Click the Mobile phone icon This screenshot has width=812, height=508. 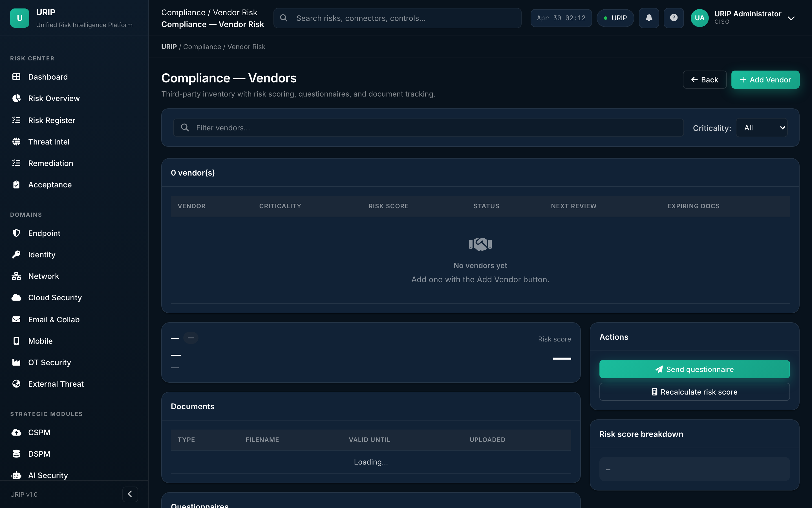tap(16, 341)
